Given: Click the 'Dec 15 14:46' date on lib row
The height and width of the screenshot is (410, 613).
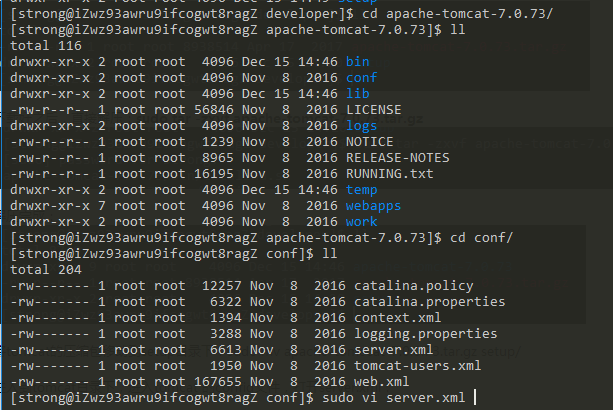Looking at the screenshot, I should (x=289, y=94).
